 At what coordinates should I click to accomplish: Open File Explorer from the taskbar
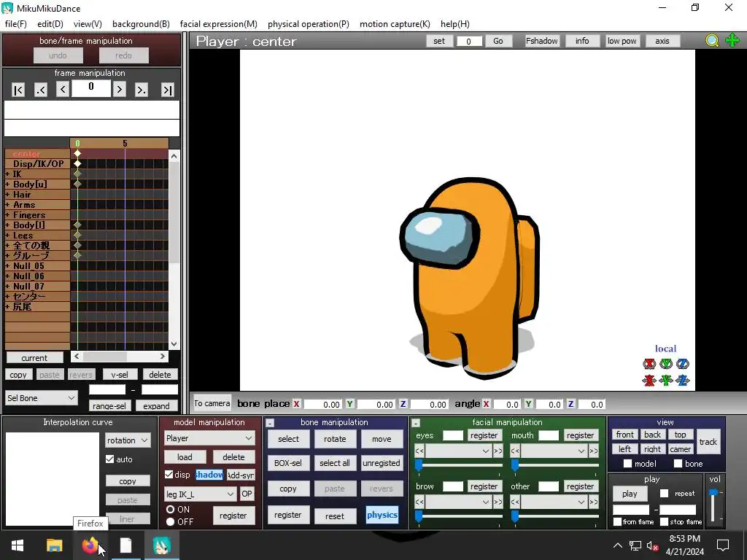point(54,545)
